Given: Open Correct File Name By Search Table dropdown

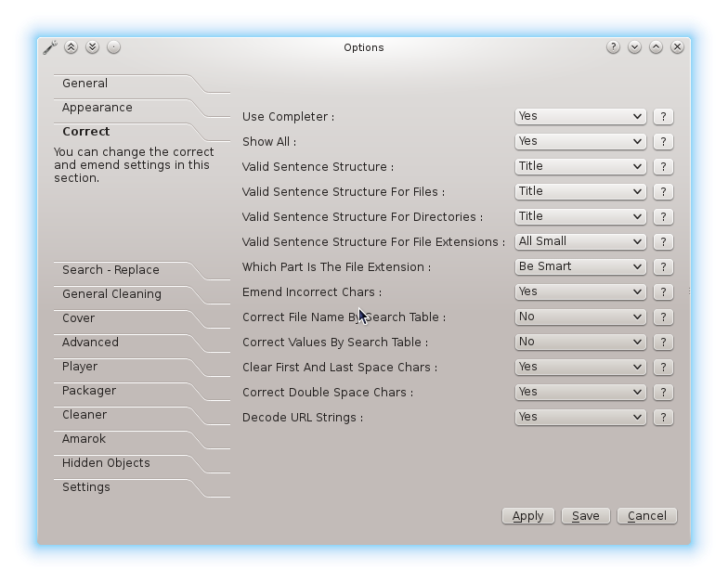Looking at the screenshot, I should tap(580, 317).
